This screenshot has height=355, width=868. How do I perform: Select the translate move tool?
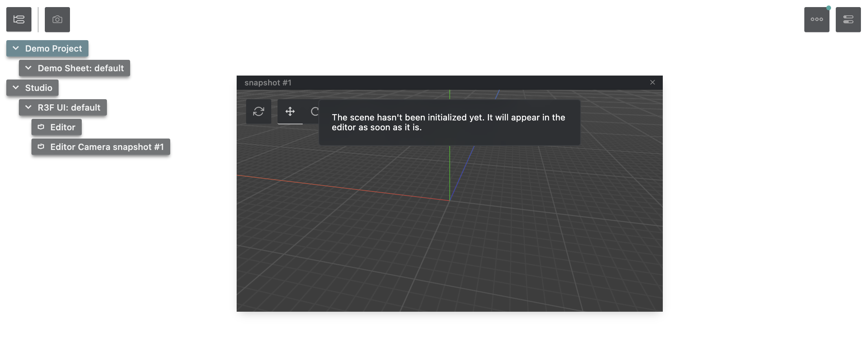pos(290,111)
